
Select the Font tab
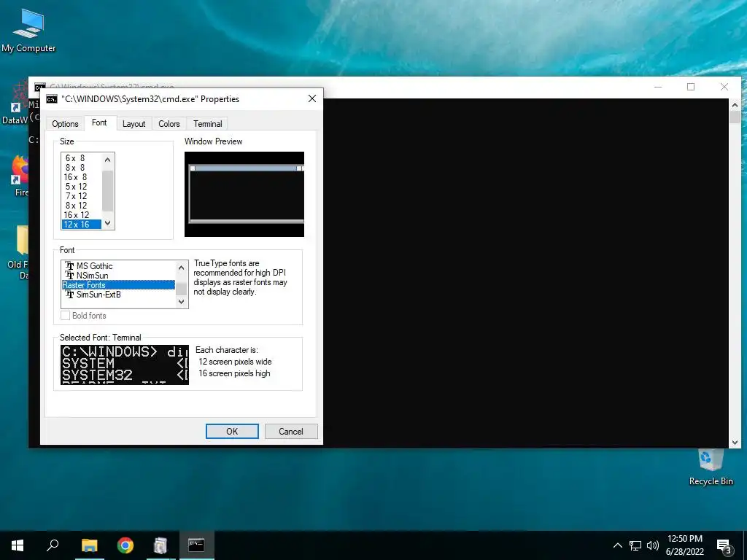(x=99, y=122)
